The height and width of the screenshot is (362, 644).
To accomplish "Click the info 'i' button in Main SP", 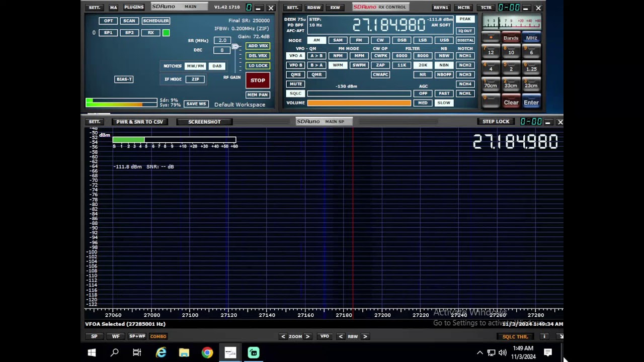I will coord(544,336).
